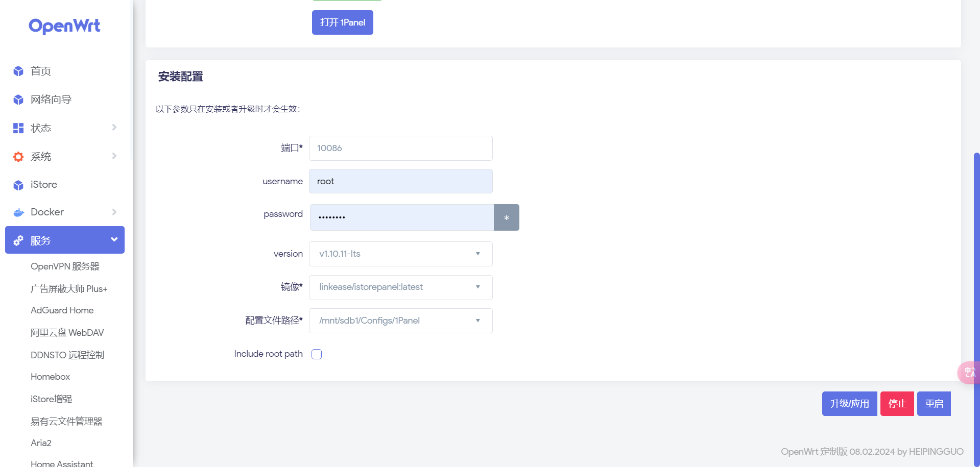
Task: Click the red 停止 button
Action: (897, 404)
